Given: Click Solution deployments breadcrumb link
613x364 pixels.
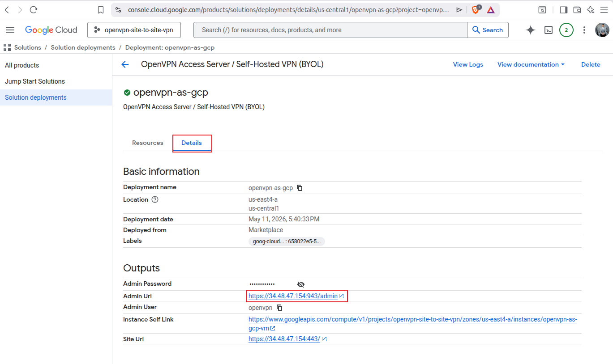Looking at the screenshot, I should pos(83,47).
